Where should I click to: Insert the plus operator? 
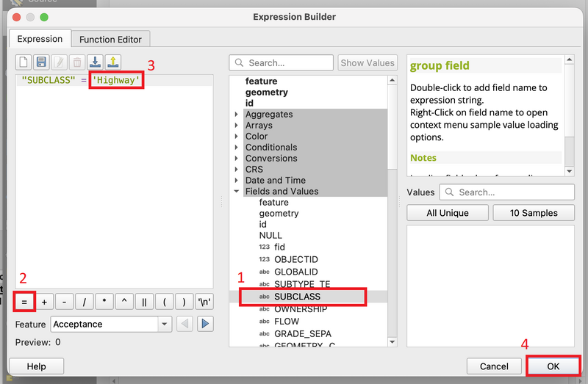click(44, 302)
